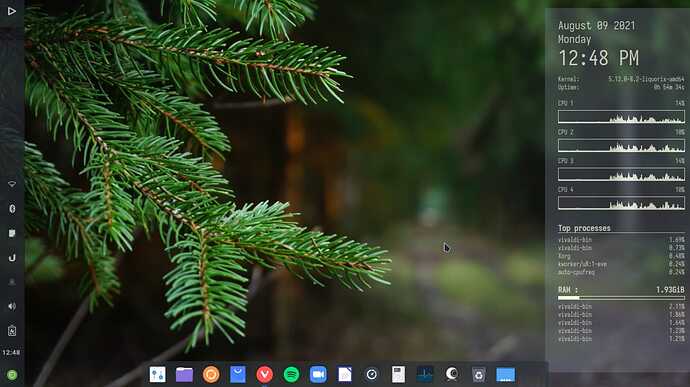Open the dark compass dial app in dock

[x=371, y=375]
